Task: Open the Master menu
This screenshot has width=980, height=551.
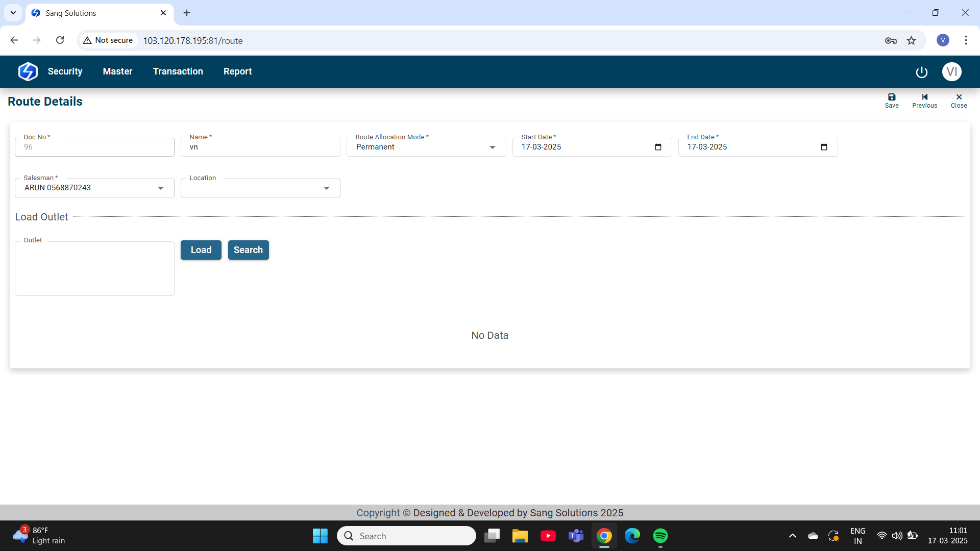Action: pos(117,71)
